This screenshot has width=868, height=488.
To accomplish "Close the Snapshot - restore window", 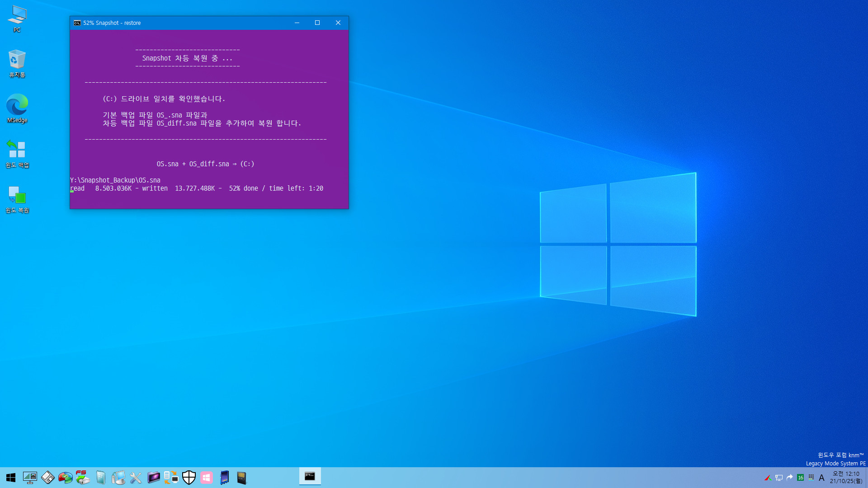I will click(338, 23).
